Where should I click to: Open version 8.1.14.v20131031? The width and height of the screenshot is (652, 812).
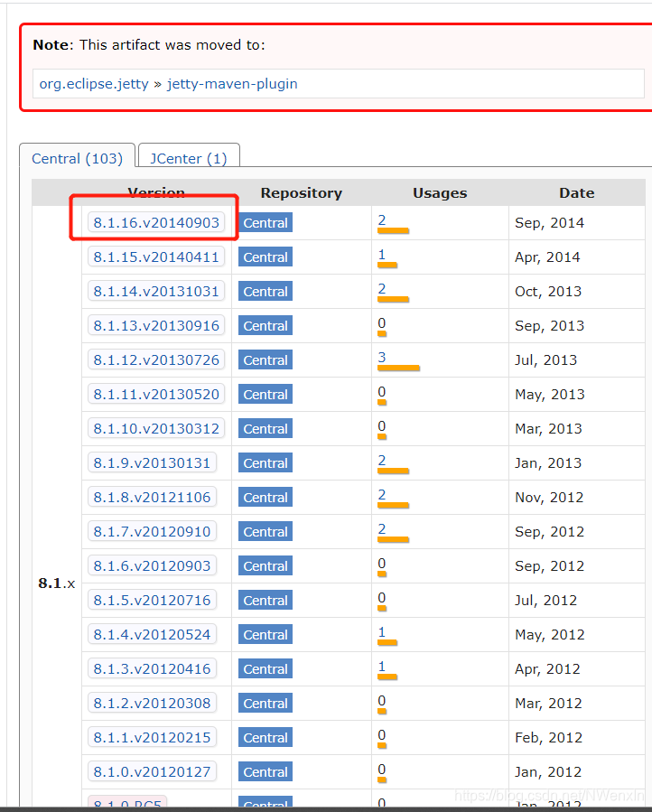(156, 291)
